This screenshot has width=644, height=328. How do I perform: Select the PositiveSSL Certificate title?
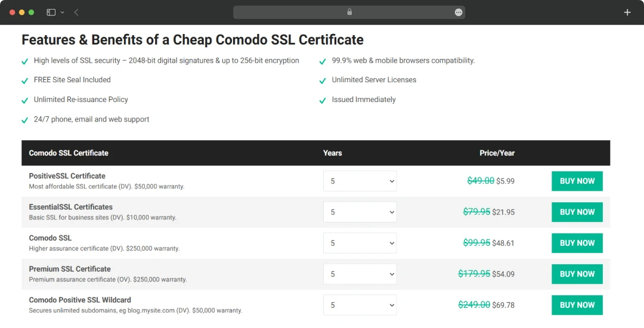tap(67, 176)
